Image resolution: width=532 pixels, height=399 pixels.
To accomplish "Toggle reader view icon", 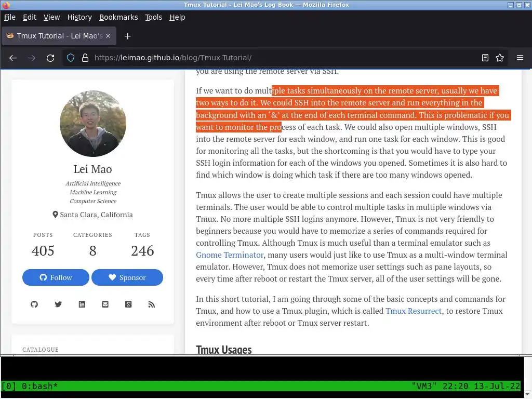I will pos(485,58).
